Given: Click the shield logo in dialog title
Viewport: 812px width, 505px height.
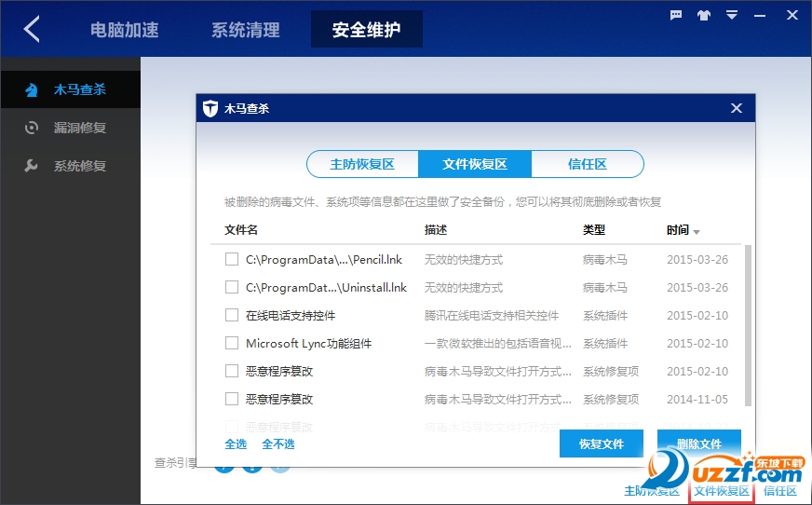Looking at the screenshot, I should point(210,109).
